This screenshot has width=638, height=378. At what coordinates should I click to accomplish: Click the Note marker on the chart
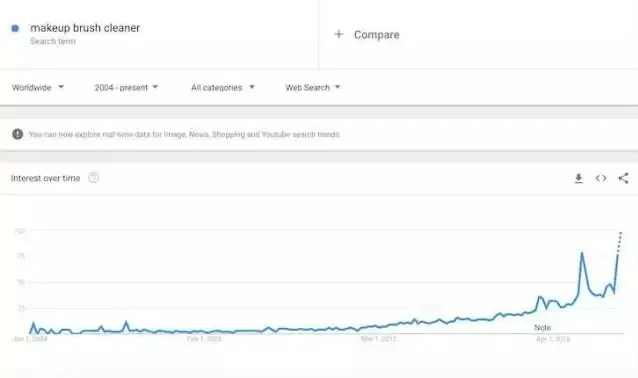(x=542, y=328)
